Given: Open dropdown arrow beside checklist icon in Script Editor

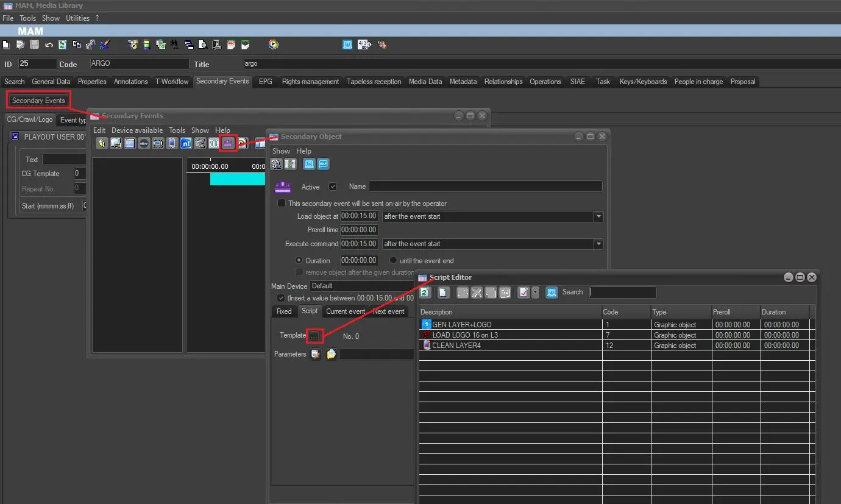Looking at the screenshot, I should [535, 293].
